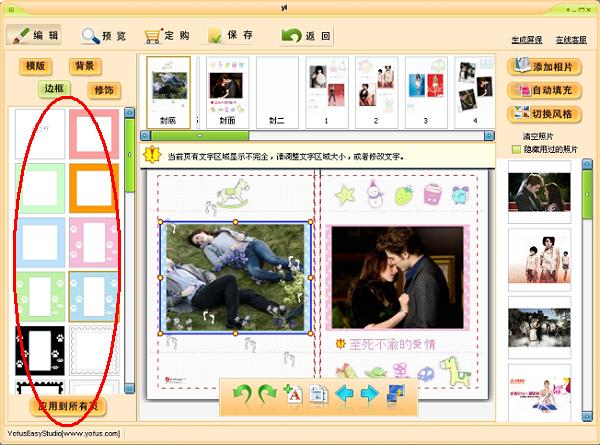Click the 保存 (Save) button
This screenshot has width=600, height=445.
230,36
